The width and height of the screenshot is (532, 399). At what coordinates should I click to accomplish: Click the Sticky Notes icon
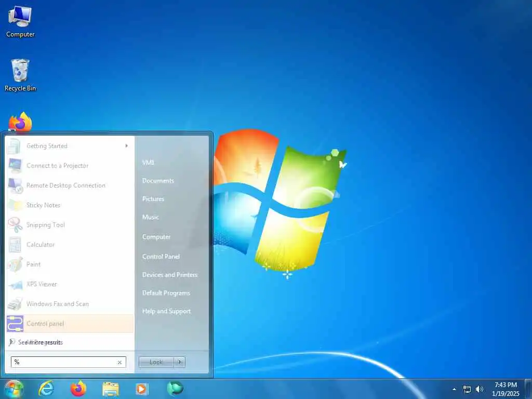point(15,205)
